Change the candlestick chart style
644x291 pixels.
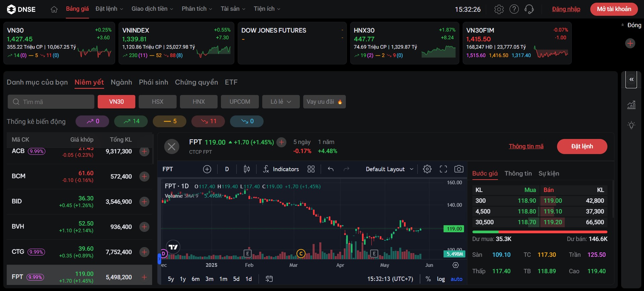pos(247,169)
